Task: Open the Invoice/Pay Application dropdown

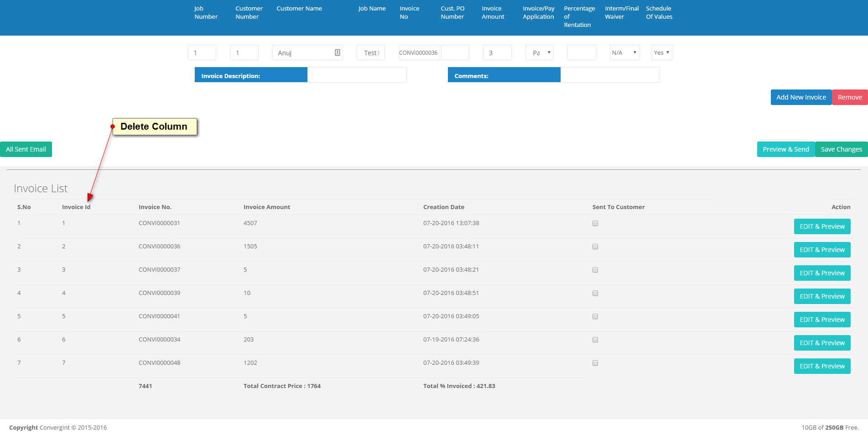Action: point(540,53)
